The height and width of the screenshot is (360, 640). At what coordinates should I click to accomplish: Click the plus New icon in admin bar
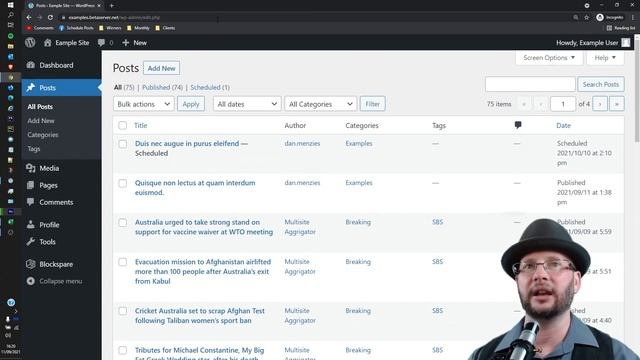pos(126,42)
